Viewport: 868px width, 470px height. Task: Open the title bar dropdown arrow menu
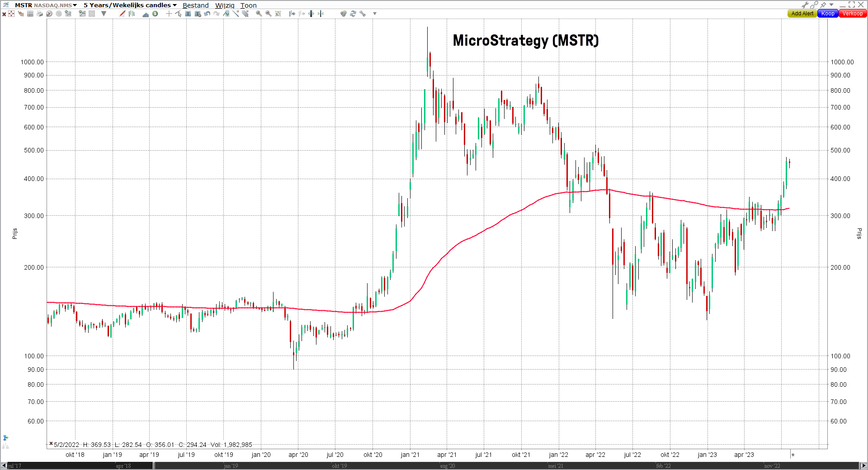(x=831, y=5)
